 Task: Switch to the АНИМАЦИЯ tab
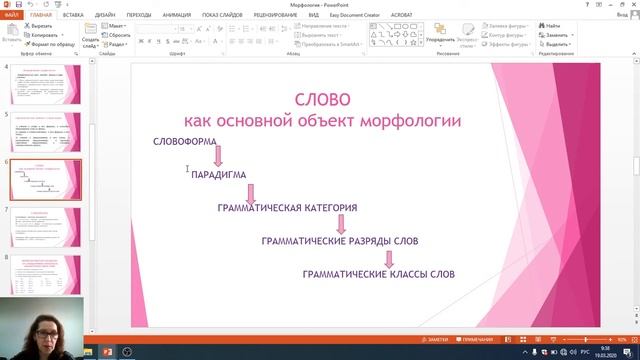pos(177,15)
